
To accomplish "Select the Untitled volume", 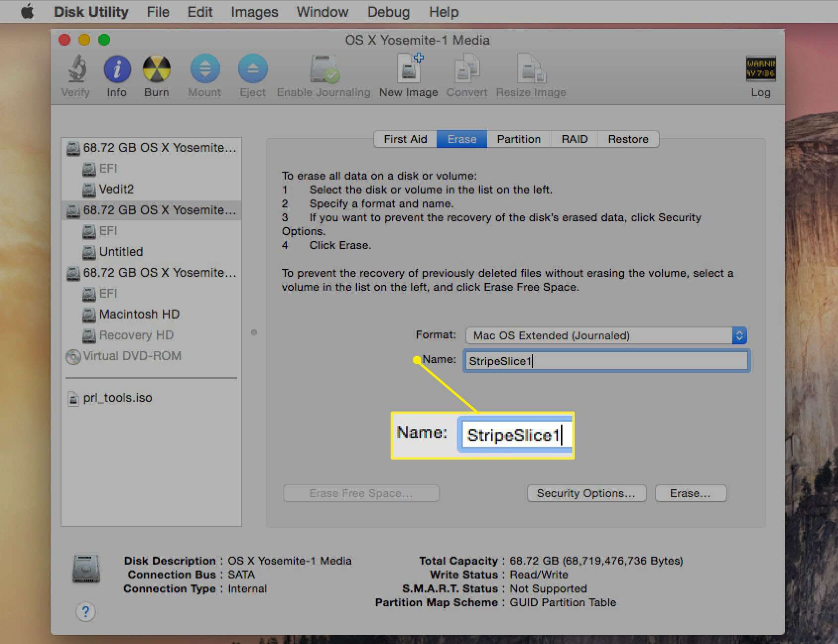I will [x=152, y=252].
